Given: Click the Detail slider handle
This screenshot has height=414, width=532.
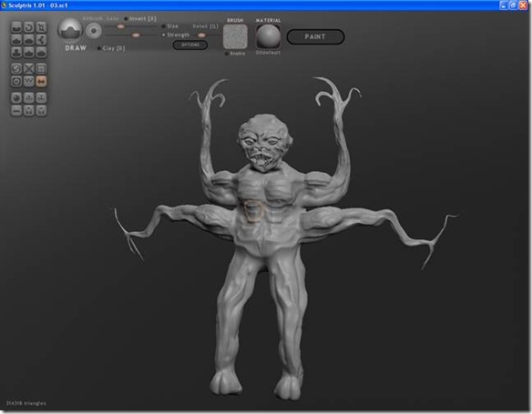Looking at the screenshot, I should (x=201, y=35).
